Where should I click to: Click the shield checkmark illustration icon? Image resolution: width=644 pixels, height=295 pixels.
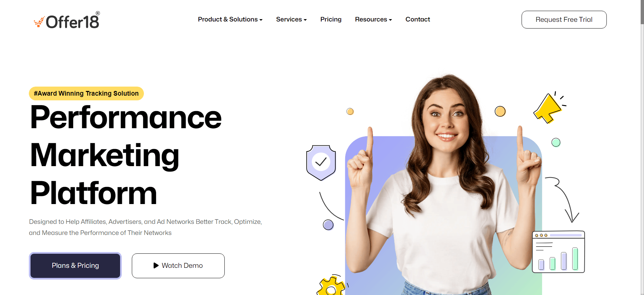pyautogui.click(x=321, y=163)
